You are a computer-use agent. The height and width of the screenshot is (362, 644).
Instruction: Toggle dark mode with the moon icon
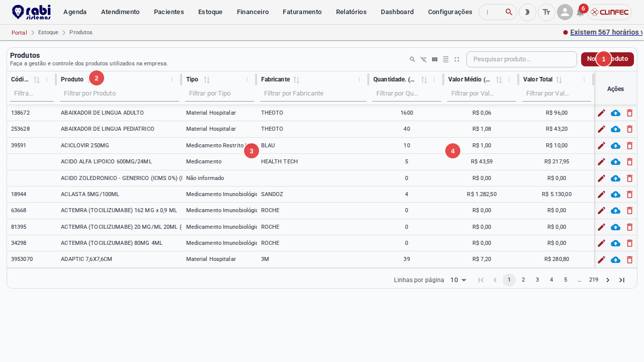527,12
